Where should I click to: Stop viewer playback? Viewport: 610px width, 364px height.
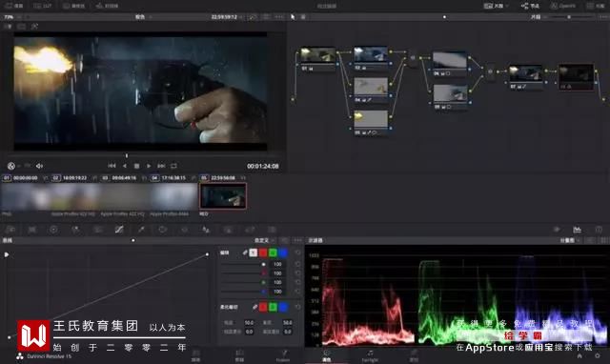(x=136, y=166)
